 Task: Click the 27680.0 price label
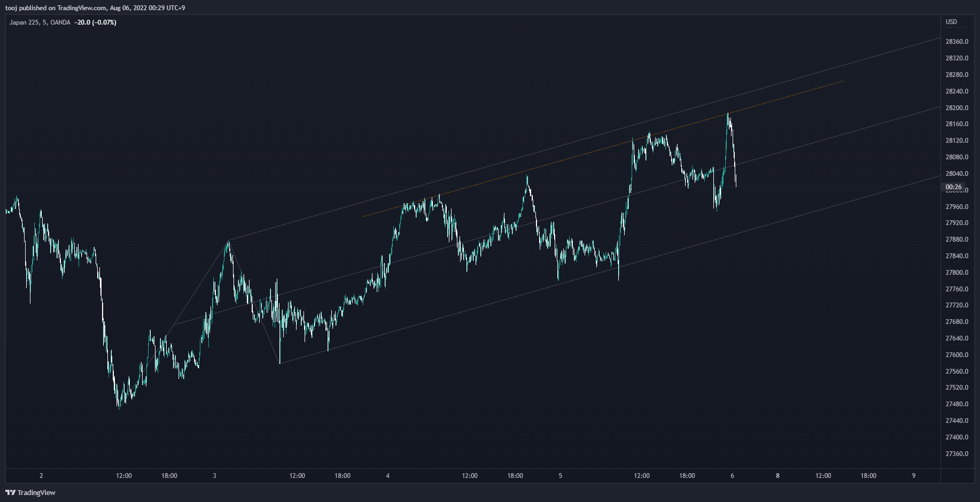(957, 322)
